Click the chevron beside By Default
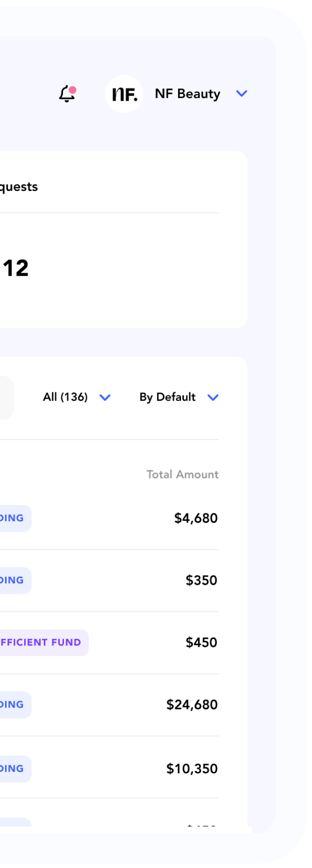The width and height of the screenshot is (312, 868). (213, 398)
